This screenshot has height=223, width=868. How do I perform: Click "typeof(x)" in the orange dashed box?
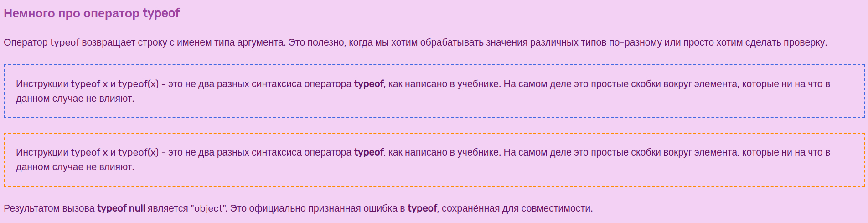(x=139, y=152)
